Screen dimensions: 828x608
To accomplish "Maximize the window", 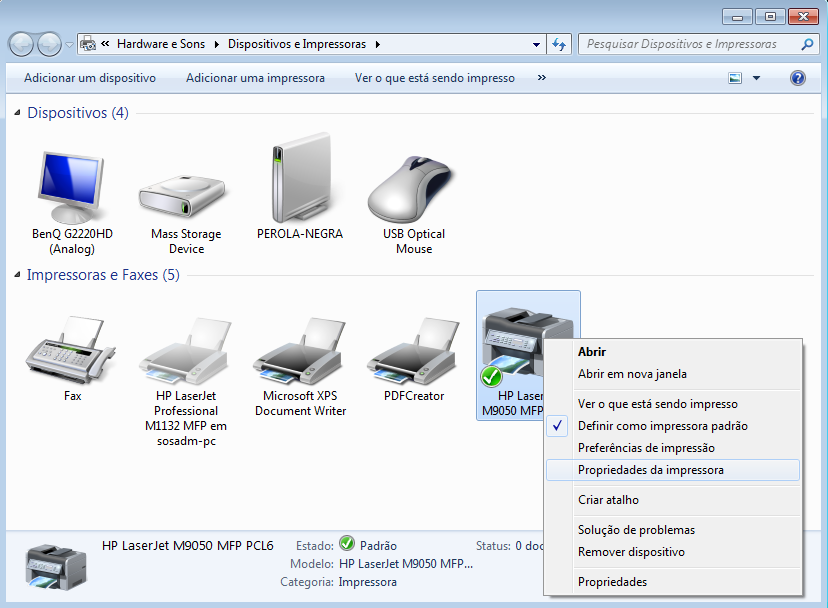I will pos(770,17).
